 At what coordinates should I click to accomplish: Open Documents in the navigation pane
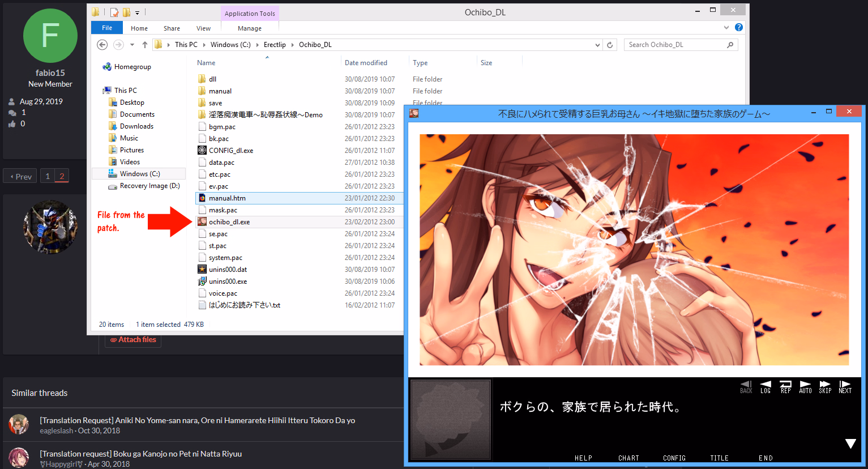point(131,114)
